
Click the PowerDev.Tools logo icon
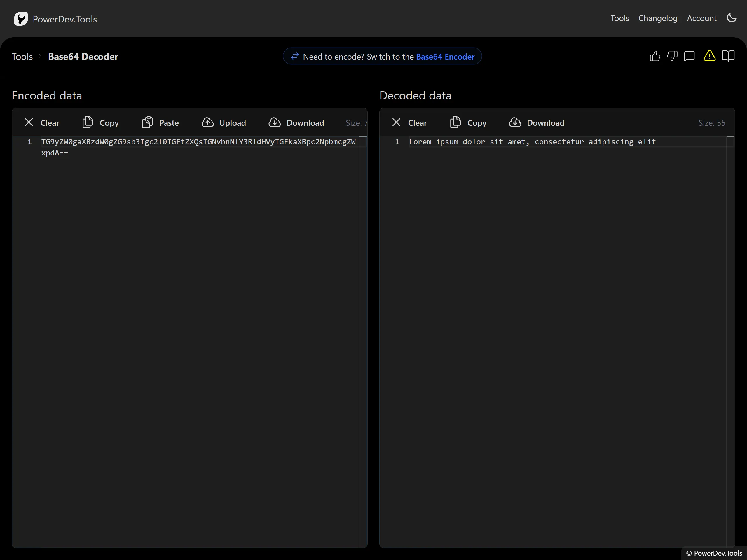tap(21, 19)
